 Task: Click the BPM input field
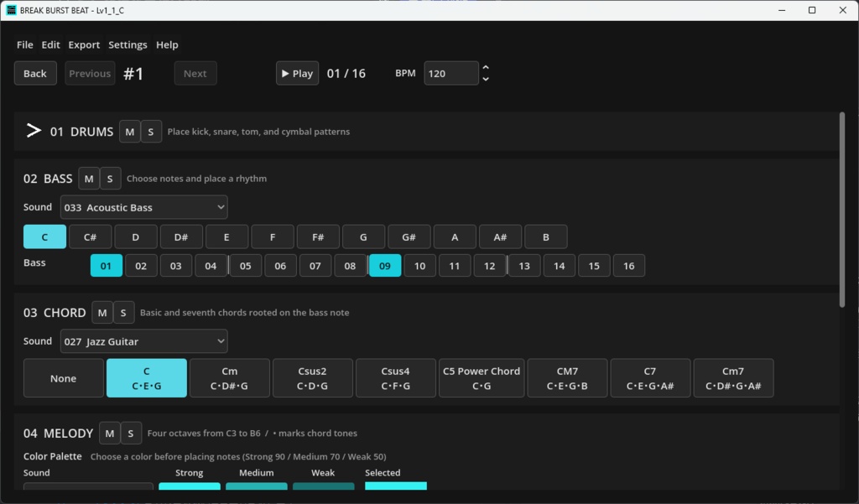[x=450, y=74]
